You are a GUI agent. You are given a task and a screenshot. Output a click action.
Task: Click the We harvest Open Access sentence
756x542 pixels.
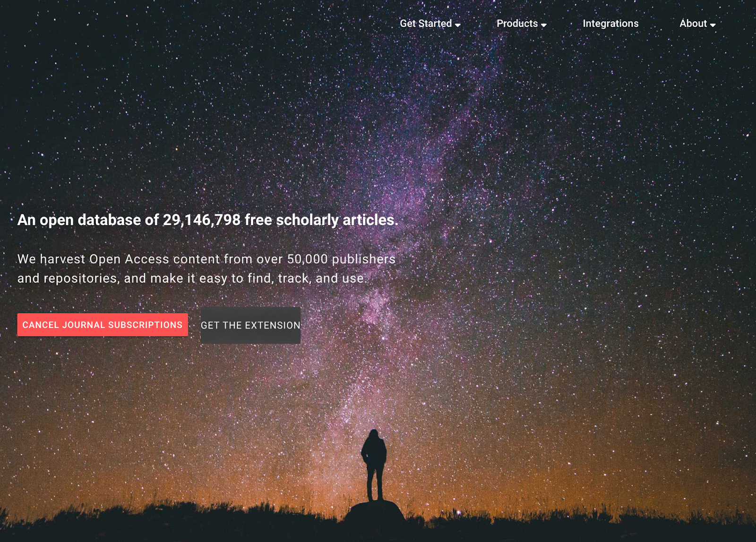(x=206, y=269)
